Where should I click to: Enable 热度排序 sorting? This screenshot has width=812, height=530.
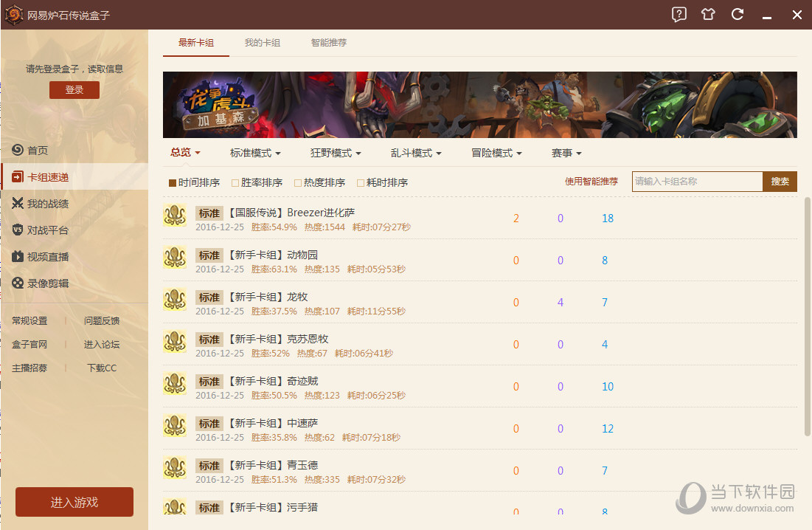tap(320, 182)
